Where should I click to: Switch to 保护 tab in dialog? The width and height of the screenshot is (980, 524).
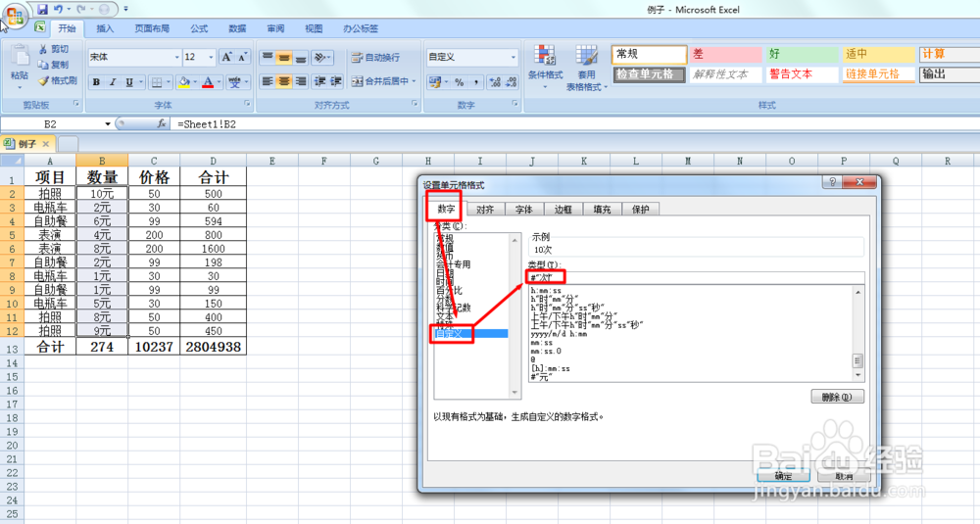641,210
